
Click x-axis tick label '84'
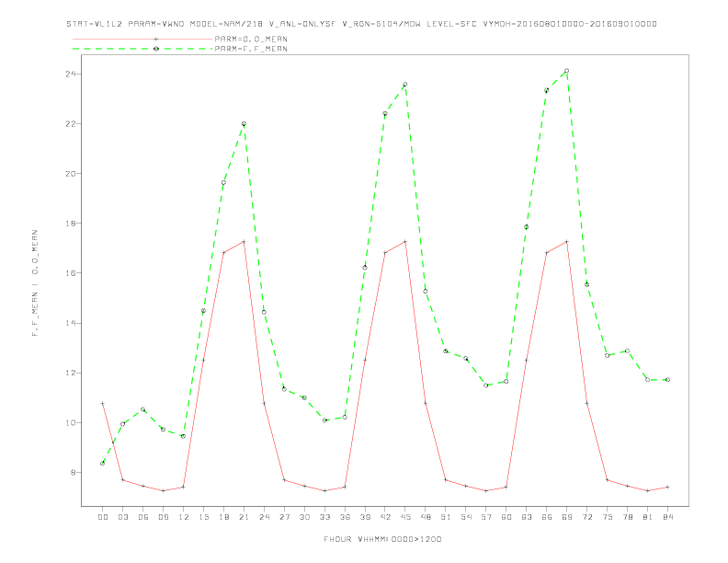[x=667, y=517]
